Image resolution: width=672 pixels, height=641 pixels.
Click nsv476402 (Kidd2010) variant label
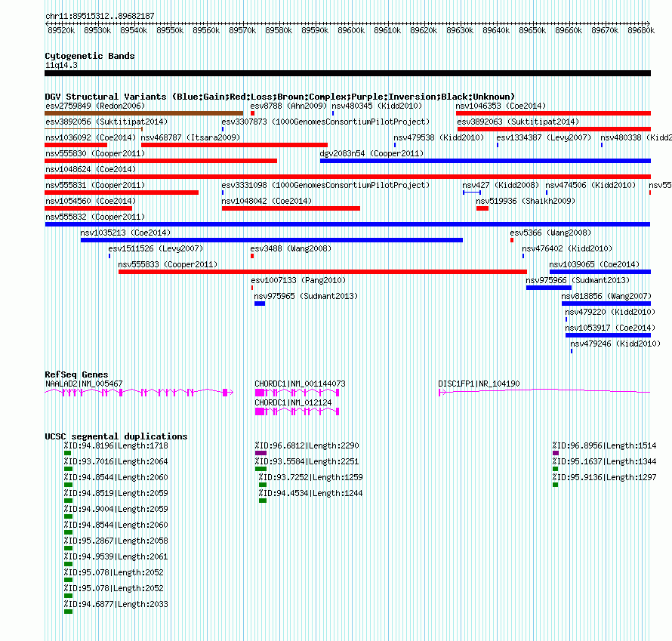coord(567,248)
